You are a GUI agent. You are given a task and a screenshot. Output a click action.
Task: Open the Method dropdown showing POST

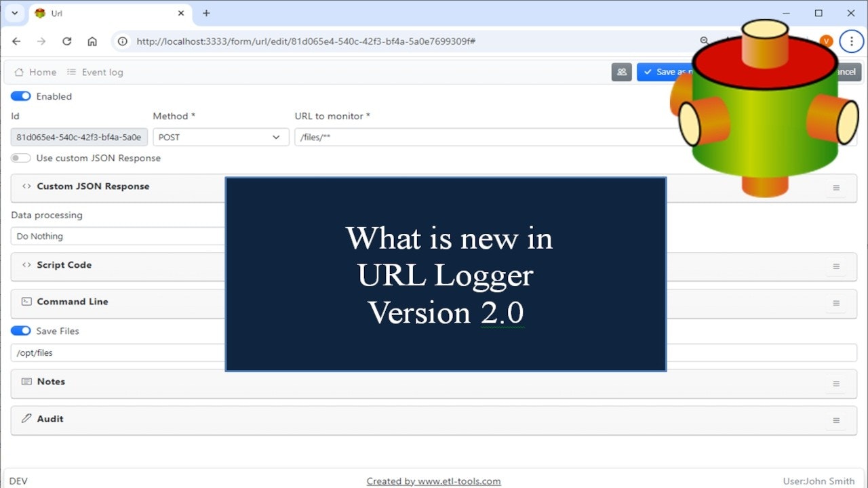pyautogui.click(x=221, y=137)
